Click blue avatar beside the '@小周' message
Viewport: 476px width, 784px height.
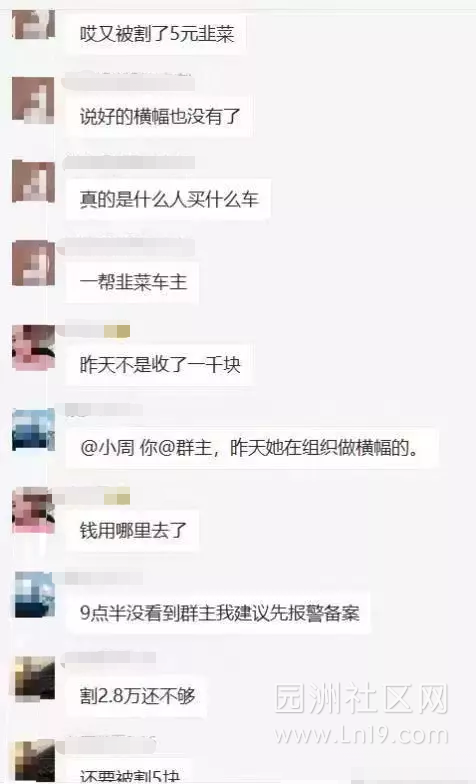click(33, 430)
